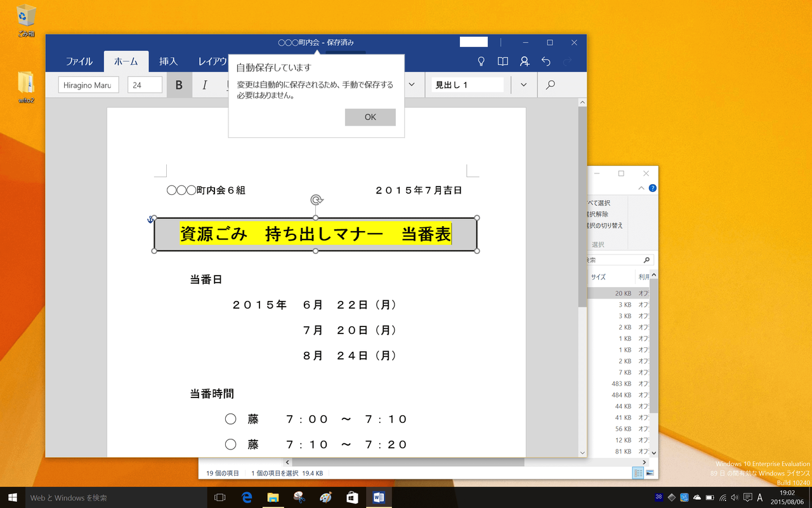Open the Windows Start menu
This screenshot has height=508, width=812.
[x=12, y=498]
